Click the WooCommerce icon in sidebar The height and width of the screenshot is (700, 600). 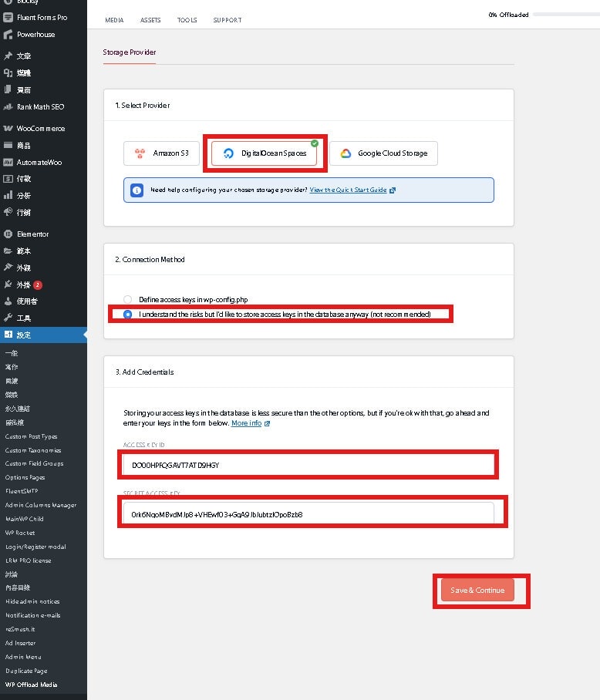8,129
